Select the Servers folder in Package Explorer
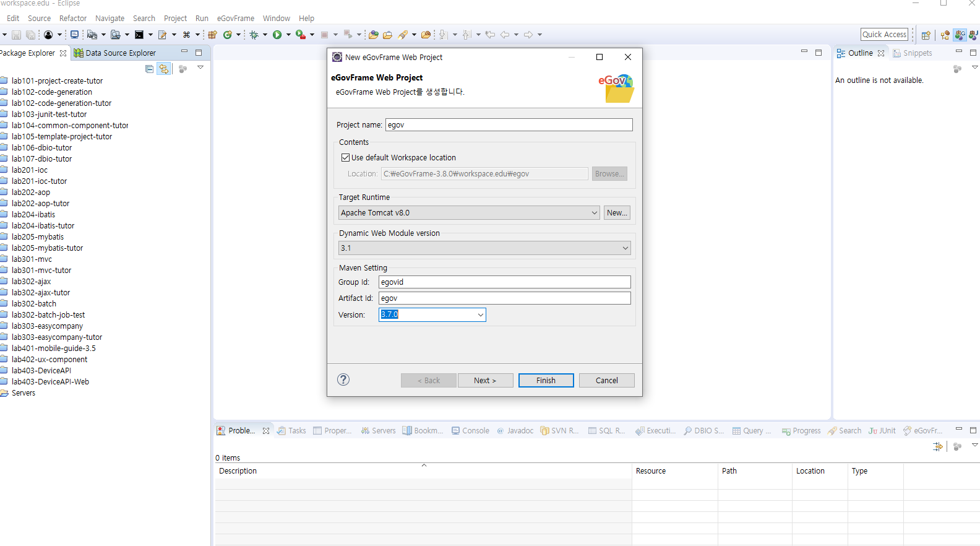The width and height of the screenshot is (980, 546). (24, 393)
